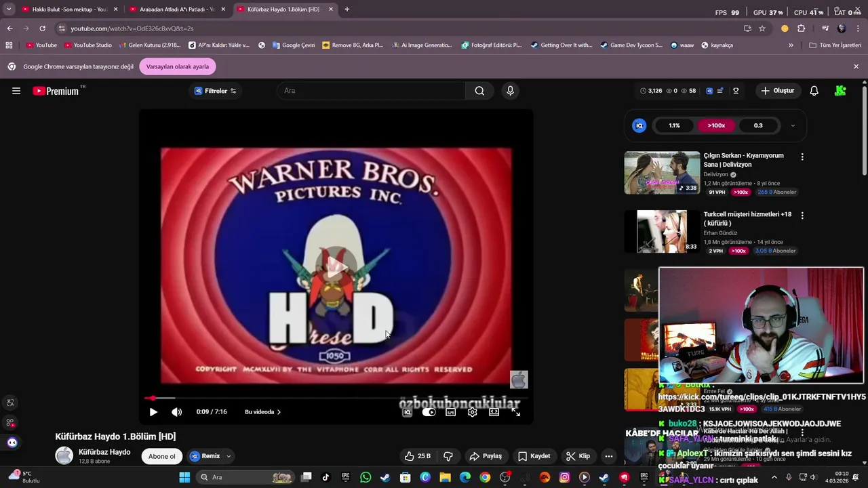Mute the video volume speaker icon

click(176, 412)
